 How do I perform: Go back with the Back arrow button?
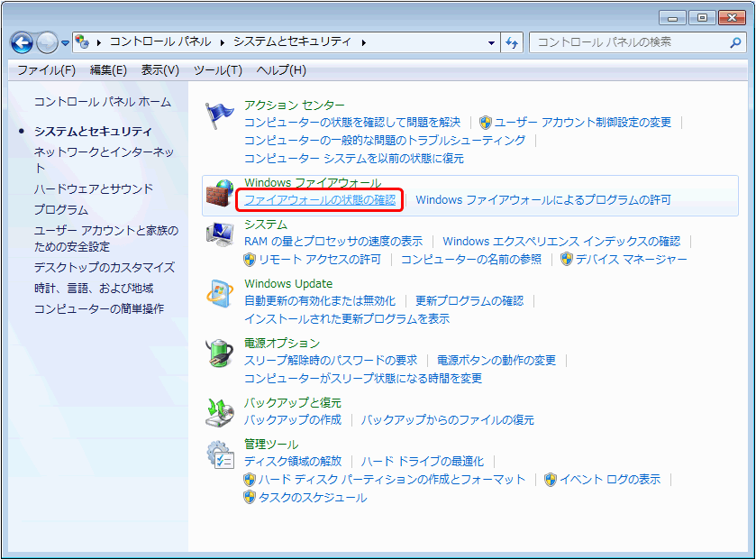(22, 43)
